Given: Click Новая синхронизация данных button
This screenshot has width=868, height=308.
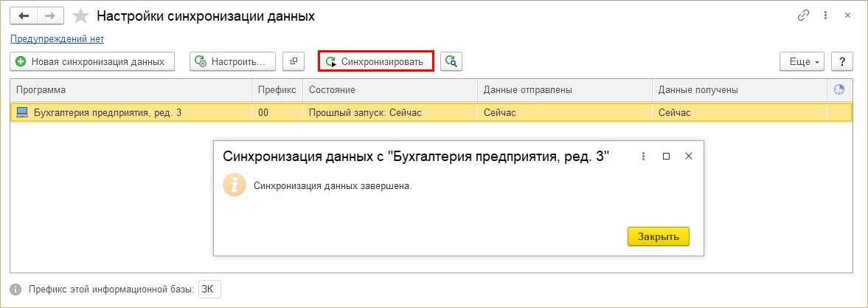Looking at the screenshot, I should coord(92,61).
